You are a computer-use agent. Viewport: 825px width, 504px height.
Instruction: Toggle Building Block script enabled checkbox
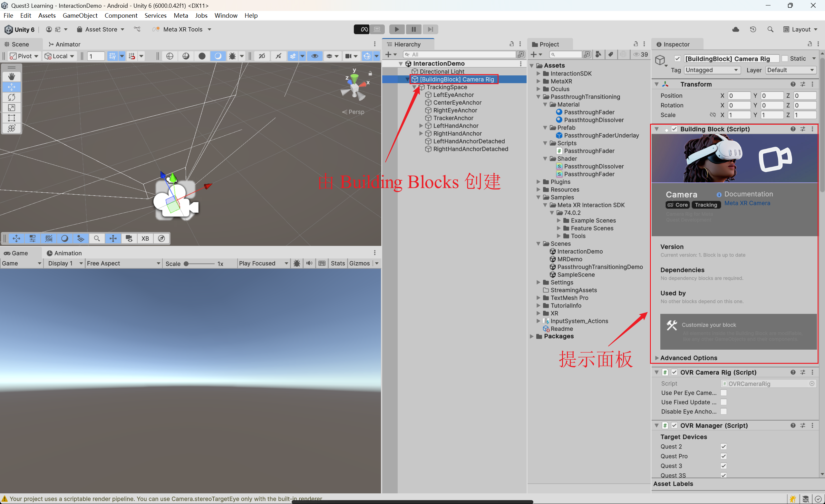click(674, 129)
